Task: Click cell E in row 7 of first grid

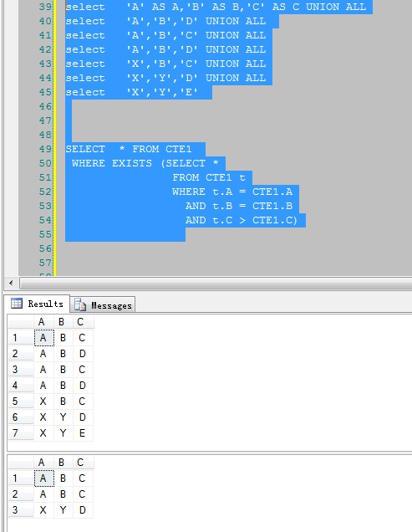Action: coord(83,433)
